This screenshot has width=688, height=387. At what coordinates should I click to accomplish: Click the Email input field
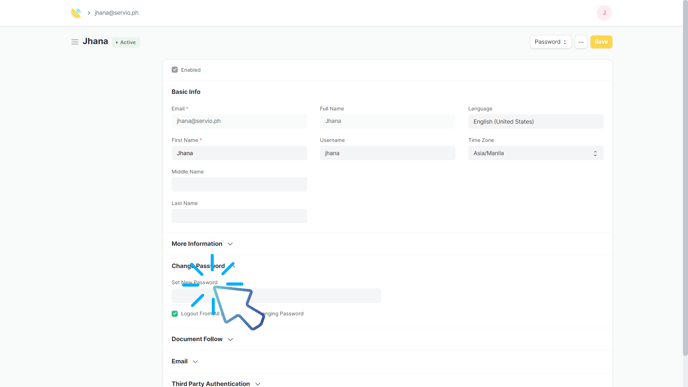pos(239,122)
